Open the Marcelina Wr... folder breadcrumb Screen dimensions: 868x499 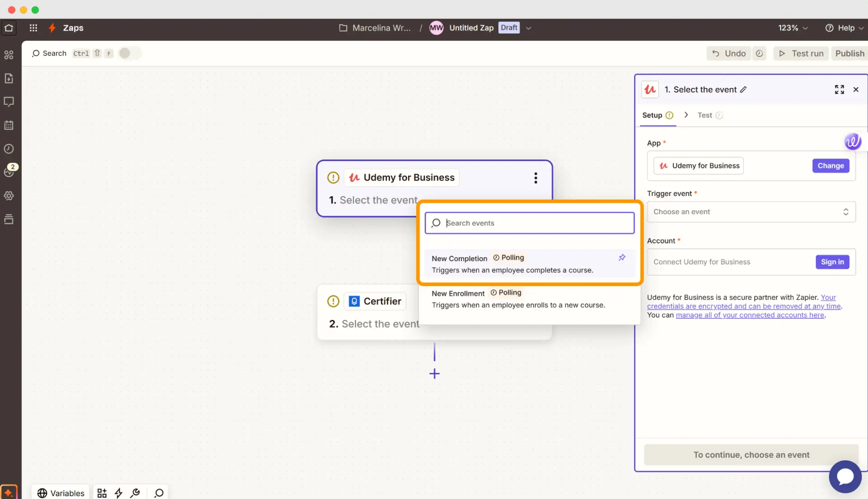point(375,28)
